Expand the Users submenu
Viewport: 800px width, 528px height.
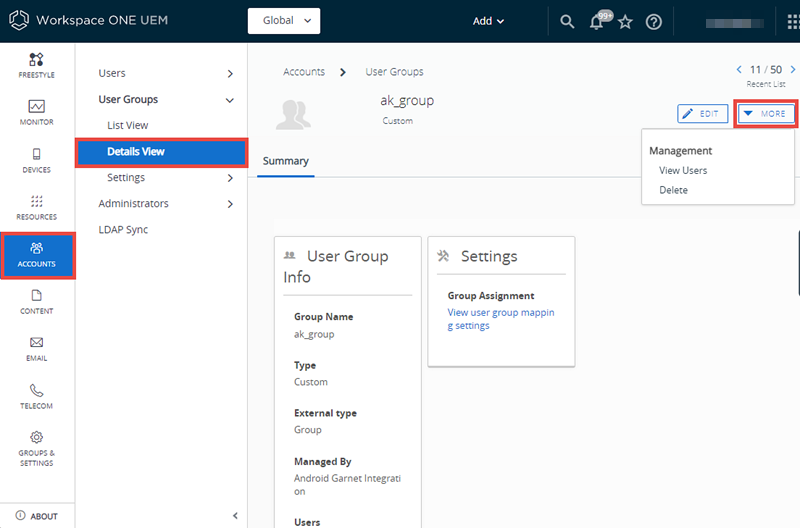point(230,74)
